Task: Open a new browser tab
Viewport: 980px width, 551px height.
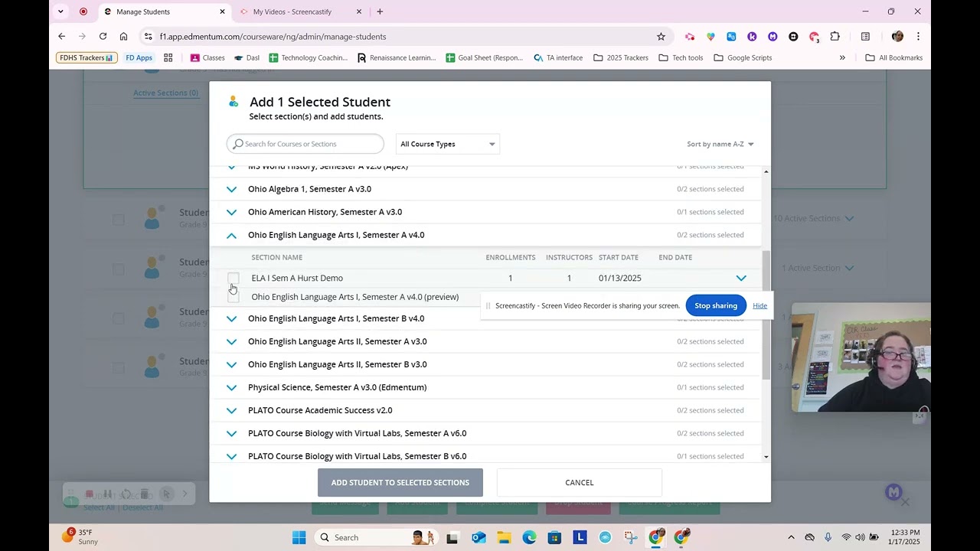Action: tap(380, 11)
